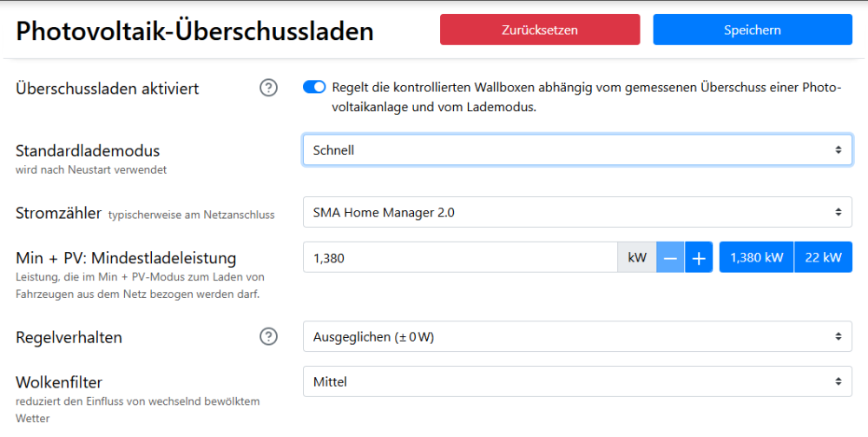Viewport: 868px width, 437px height.
Task: Click the Zurücksetzen button
Action: [x=539, y=30]
